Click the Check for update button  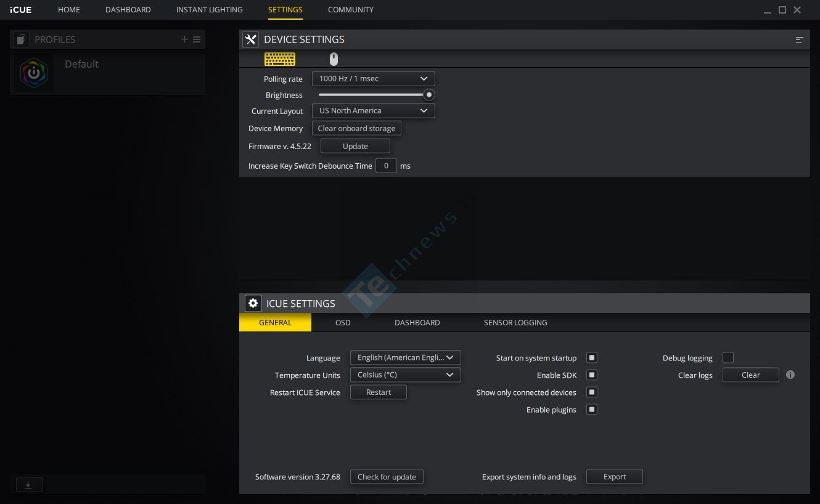tap(387, 476)
